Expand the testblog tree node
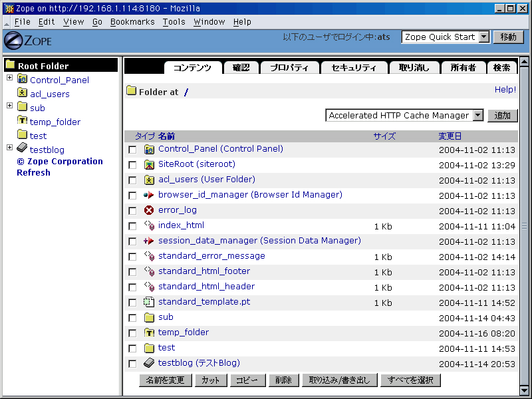 9,147
